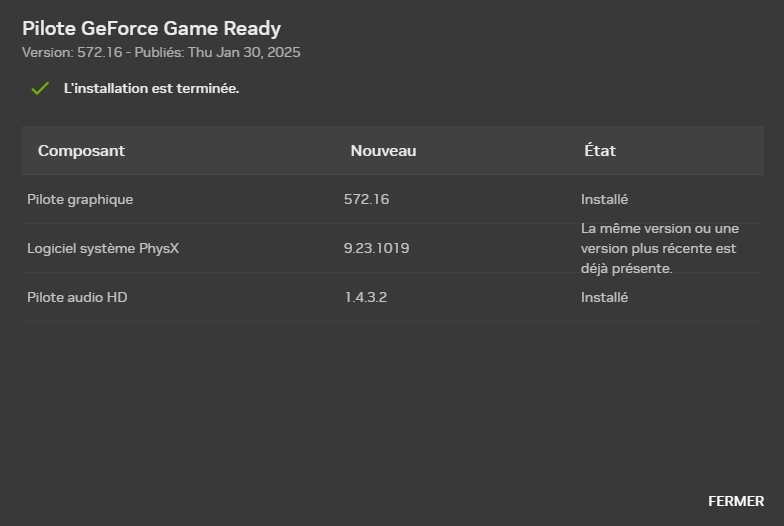
Task: Click the PhysX version 9.23.1019
Action: tap(376, 248)
